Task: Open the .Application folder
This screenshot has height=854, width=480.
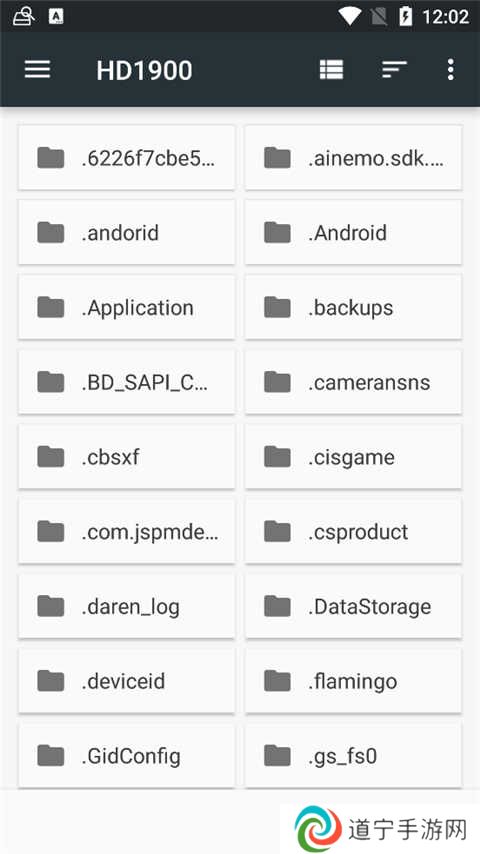Action: [x=127, y=307]
